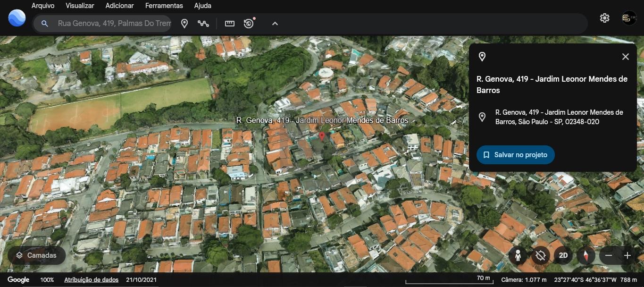Open the Arquivo menu
This screenshot has width=644, height=287.
pos(43,6)
